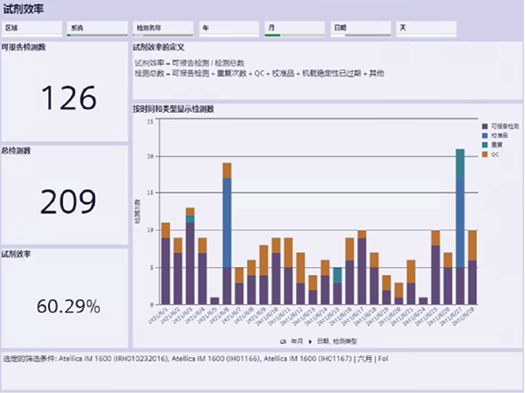Click the 209 total tests value

pyautogui.click(x=68, y=201)
